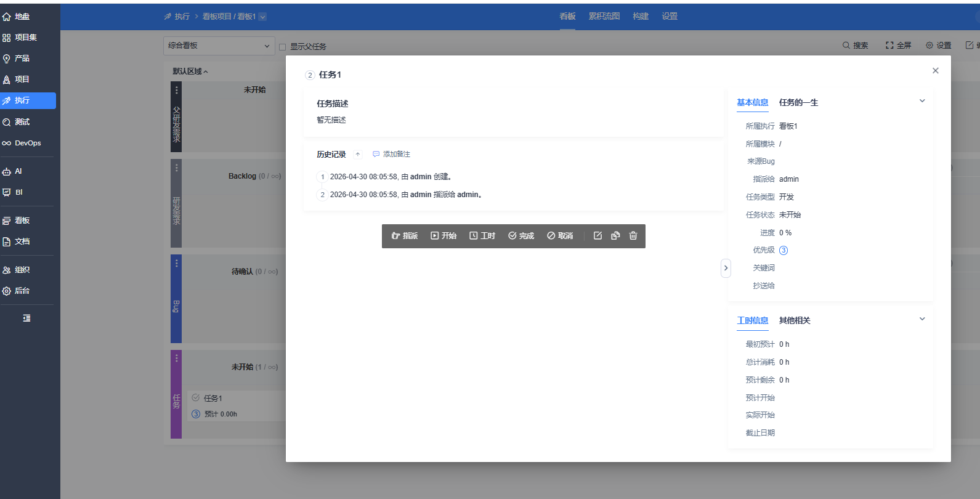Click the 添加备注 link
The height and width of the screenshot is (499, 980).
point(392,155)
